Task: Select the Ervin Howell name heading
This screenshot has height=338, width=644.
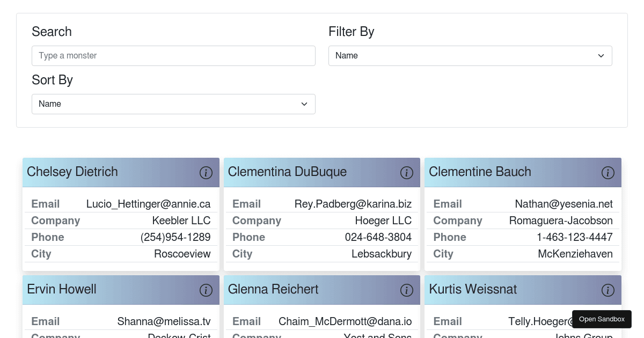Action: click(62, 289)
